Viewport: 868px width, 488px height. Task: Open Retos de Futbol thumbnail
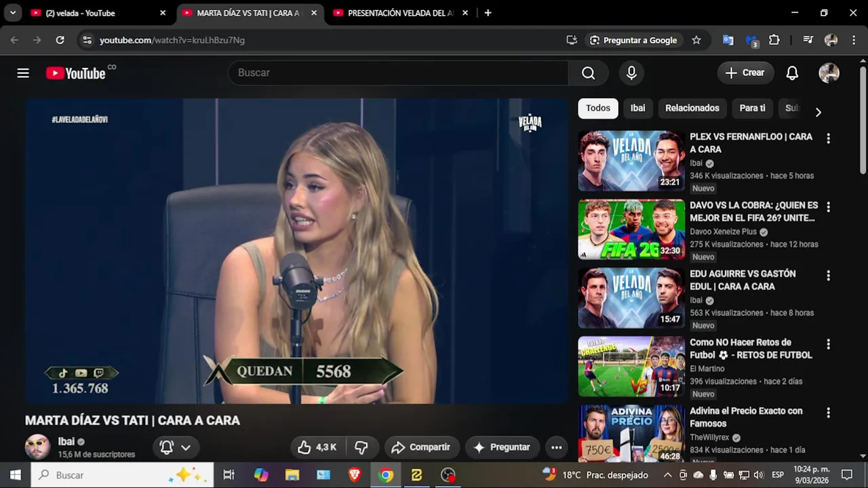(631, 366)
